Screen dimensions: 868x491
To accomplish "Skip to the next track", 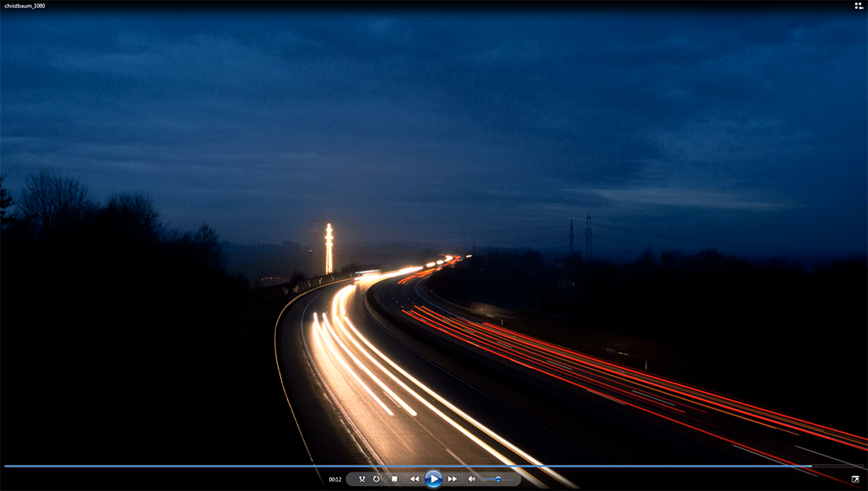I will (452, 479).
